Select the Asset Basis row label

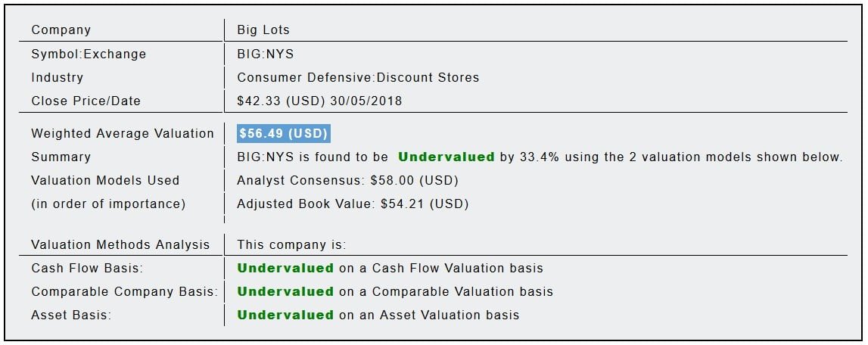click(x=71, y=315)
